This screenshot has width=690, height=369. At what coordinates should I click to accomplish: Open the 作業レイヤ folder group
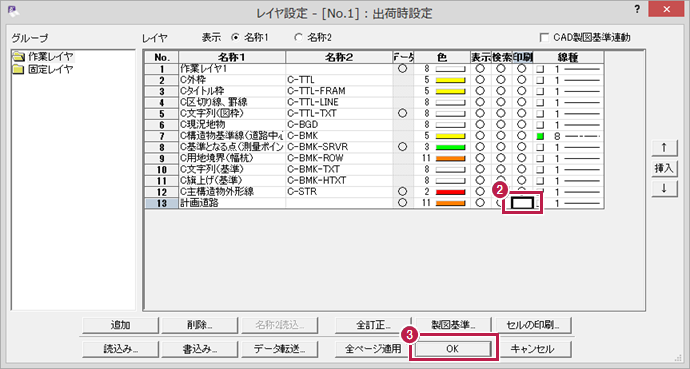pyautogui.click(x=43, y=57)
